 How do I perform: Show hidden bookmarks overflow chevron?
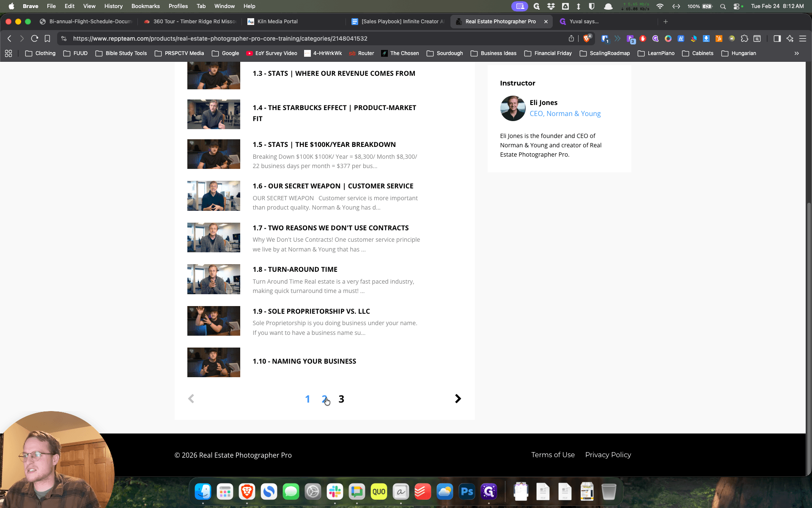click(x=797, y=53)
